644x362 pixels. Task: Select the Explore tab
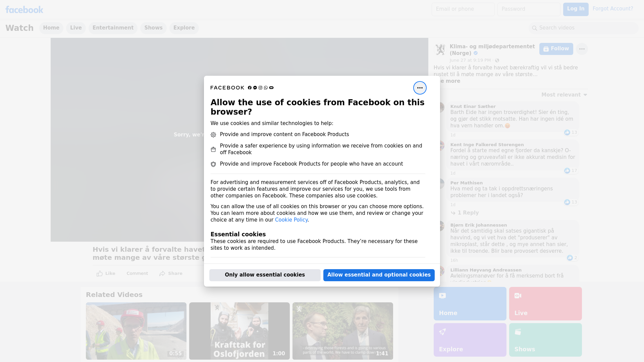pyautogui.click(x=184, y=28)
